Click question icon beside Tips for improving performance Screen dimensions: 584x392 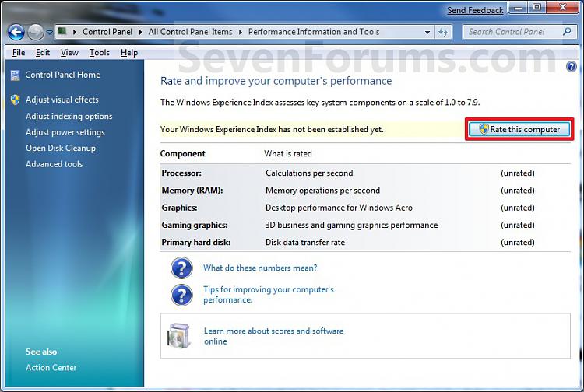click(x=181, y=296)
